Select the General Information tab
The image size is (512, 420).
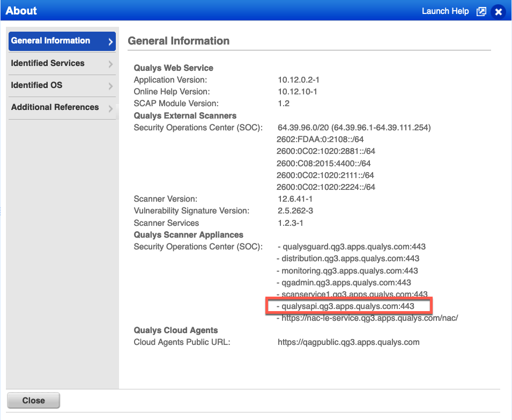pos(51,41)
